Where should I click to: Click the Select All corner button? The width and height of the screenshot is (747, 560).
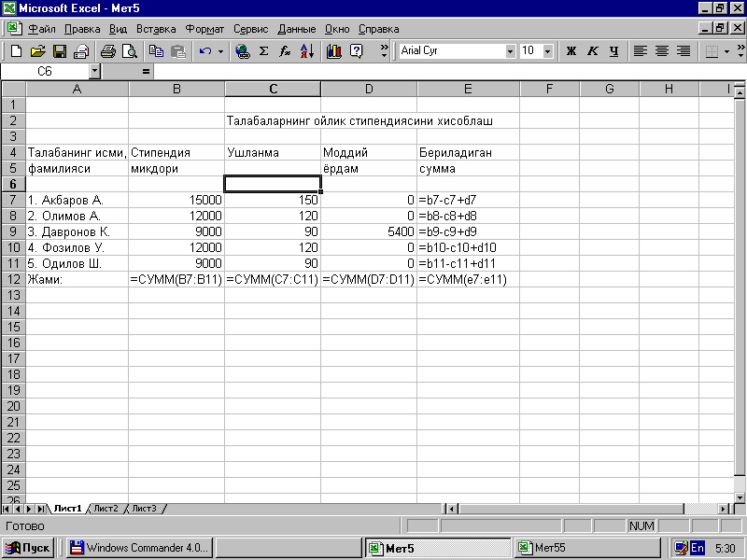click(x=13, y=89)
